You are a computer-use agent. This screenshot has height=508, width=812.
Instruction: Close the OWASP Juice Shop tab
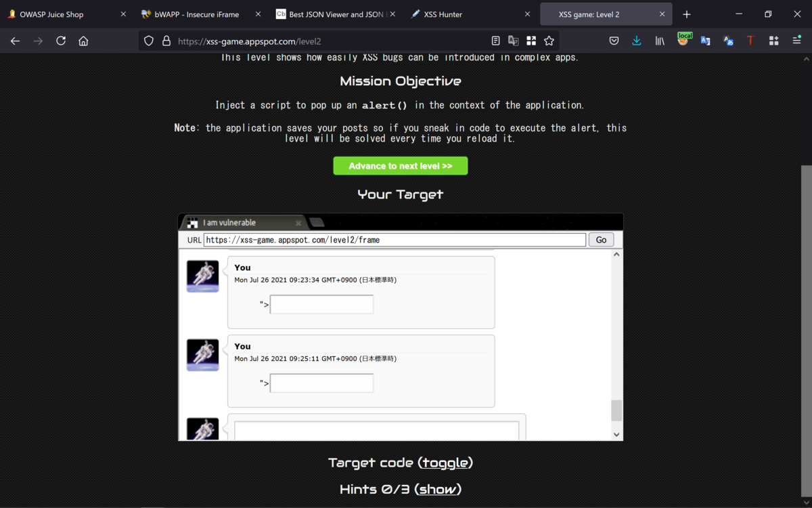(x=123, y=14)
